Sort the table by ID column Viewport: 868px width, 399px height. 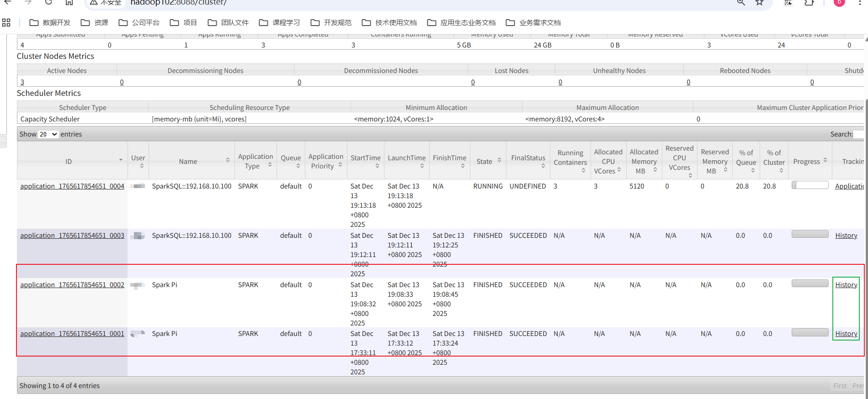tap(72, 160)
